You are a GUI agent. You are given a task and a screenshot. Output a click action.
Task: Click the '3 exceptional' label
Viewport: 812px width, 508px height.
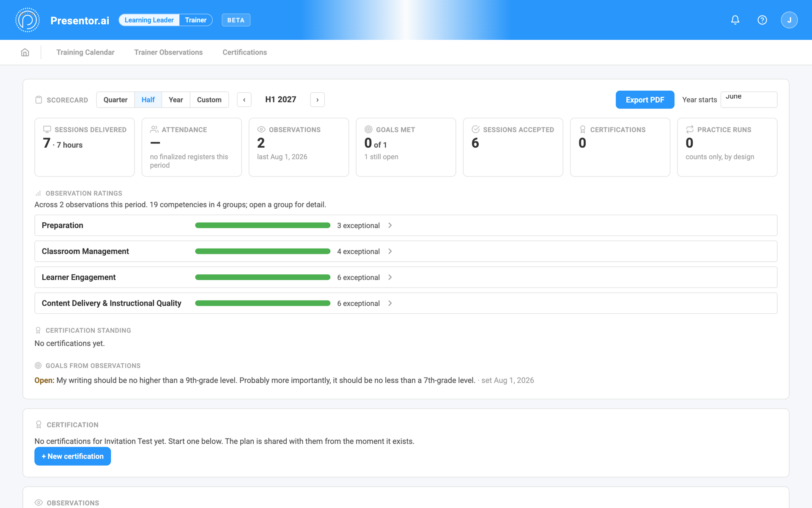359,226
